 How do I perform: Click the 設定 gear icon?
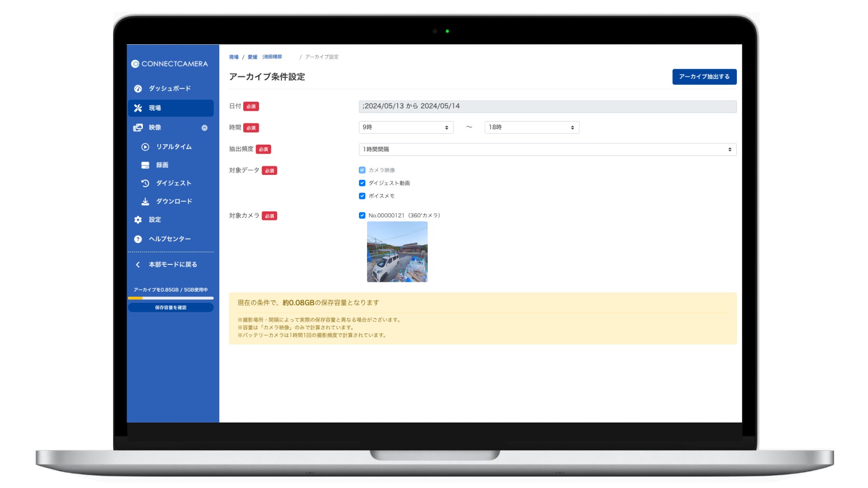(x=138, y=220)
